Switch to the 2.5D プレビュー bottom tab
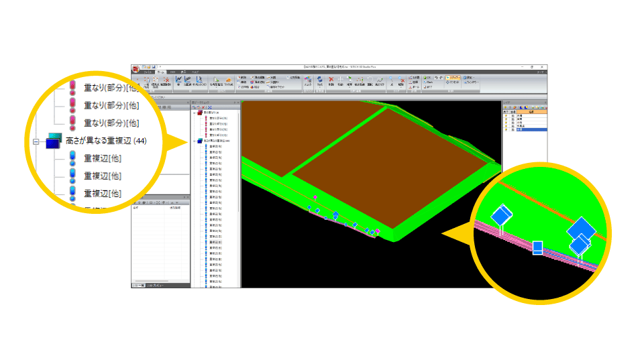644x362 pixels. pos(156,286)
